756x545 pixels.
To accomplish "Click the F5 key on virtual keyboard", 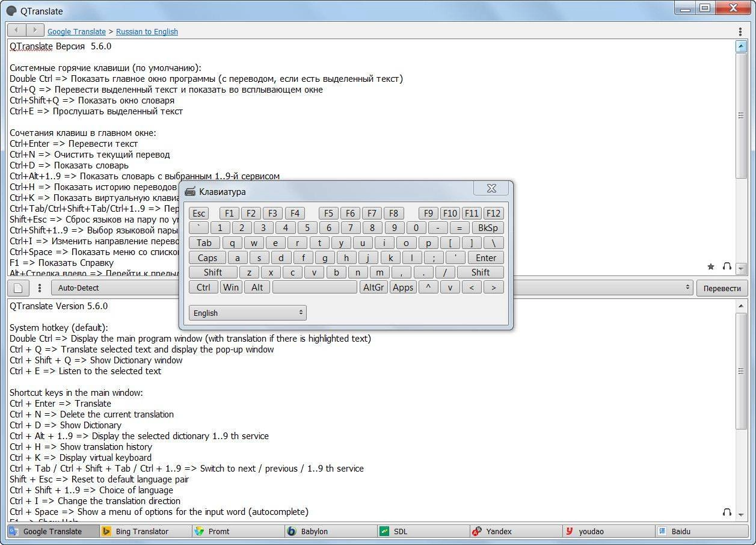I will click(328, 213).
